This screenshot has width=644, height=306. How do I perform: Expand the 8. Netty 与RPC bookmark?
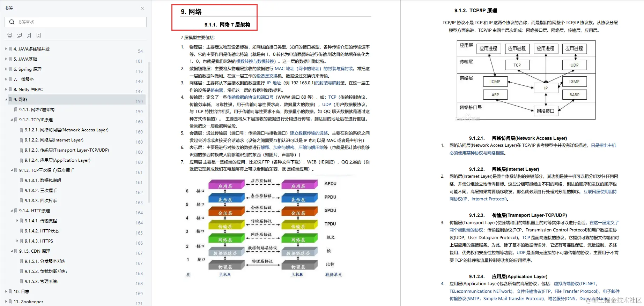click(6, 89)
